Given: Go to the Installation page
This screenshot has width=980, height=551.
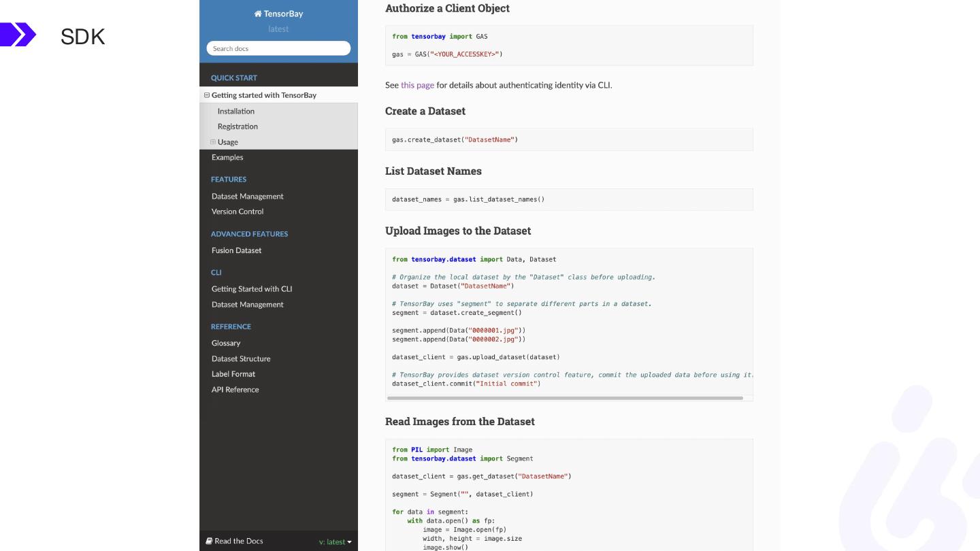Looking at the screenshot, I should [236, 112].
